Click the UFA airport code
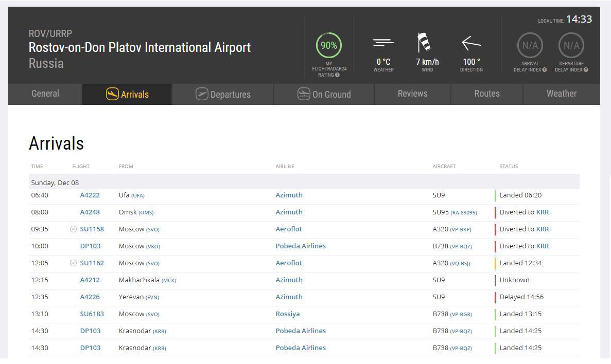Screen dimensions: 611x364 [x=138, y=196]
